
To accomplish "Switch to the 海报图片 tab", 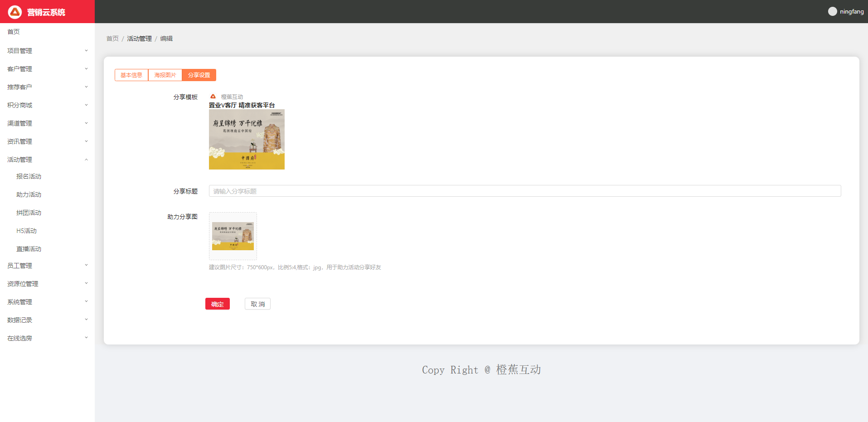I will pos(165,75).
